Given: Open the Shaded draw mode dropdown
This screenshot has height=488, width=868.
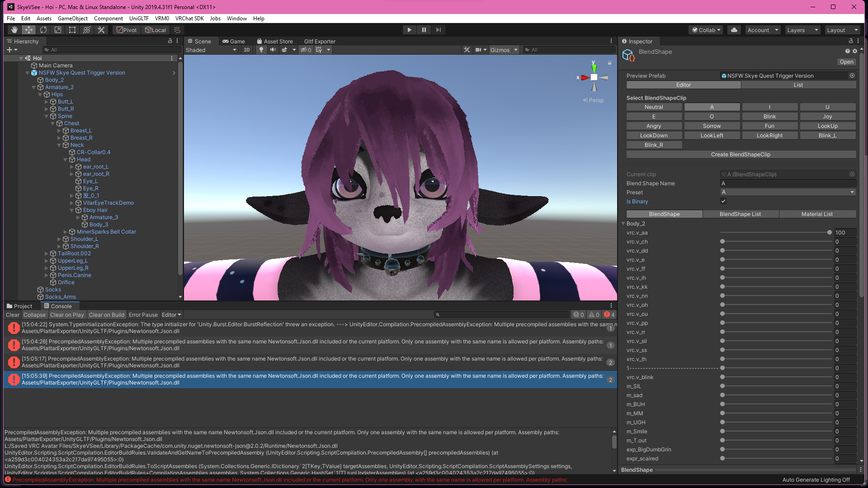Looking at the screenshot, I should (211, 50).
